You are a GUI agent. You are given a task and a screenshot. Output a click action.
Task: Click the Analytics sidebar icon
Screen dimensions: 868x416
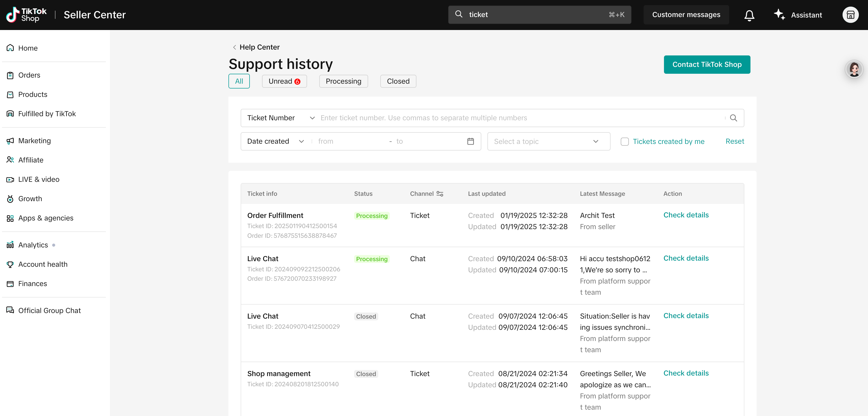10,245
